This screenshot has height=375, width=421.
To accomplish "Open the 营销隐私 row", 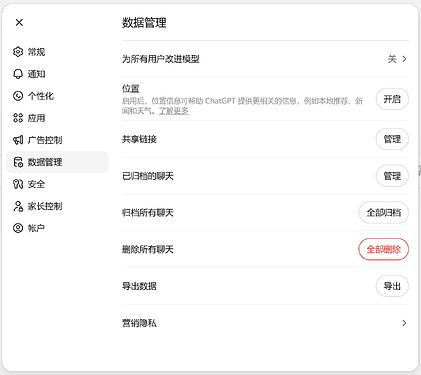I will pos(265,323).
